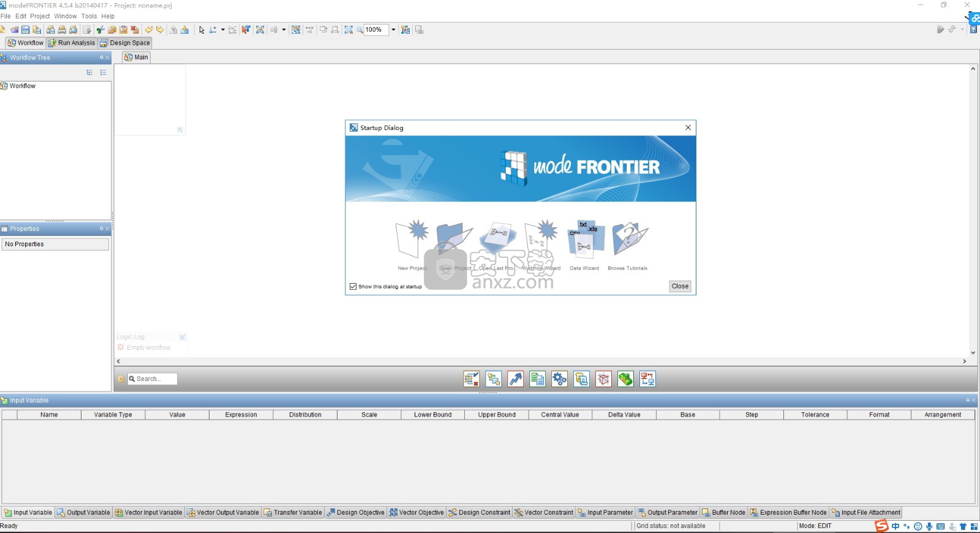
Task: Open the script scrolls node palette
Action: (x=582, y=379)
